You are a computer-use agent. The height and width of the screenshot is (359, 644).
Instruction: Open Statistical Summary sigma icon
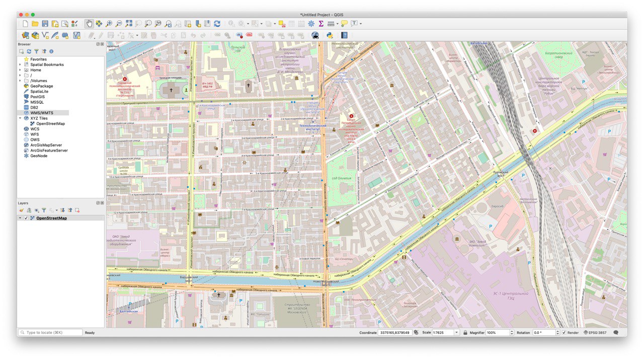coord(320,24)
